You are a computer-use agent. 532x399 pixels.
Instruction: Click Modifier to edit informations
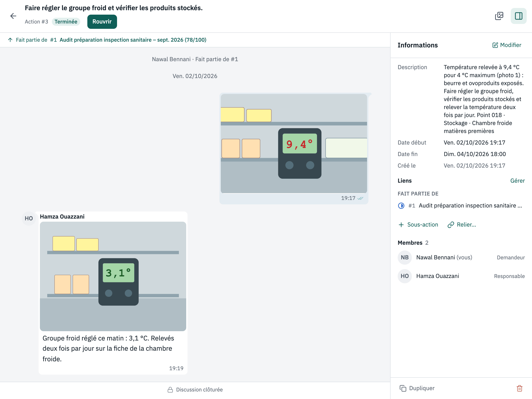[x=507, y=45]
